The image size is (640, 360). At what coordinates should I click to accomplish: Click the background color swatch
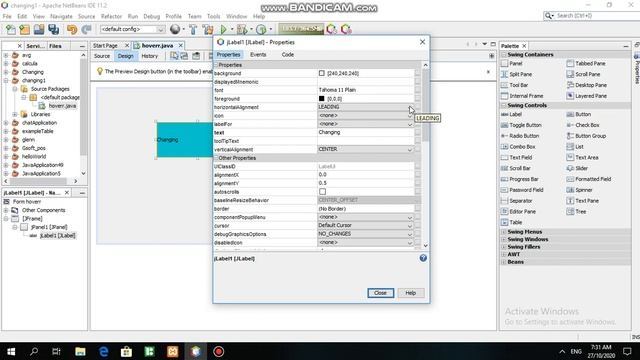322,73
